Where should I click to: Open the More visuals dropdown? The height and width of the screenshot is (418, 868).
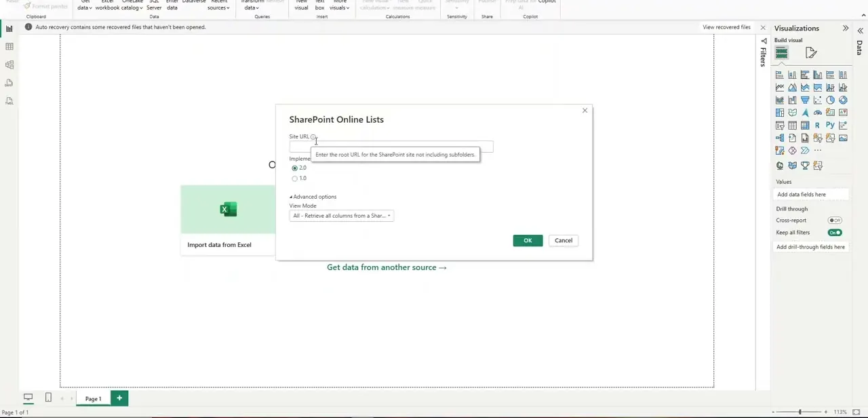tap(339, 5)
